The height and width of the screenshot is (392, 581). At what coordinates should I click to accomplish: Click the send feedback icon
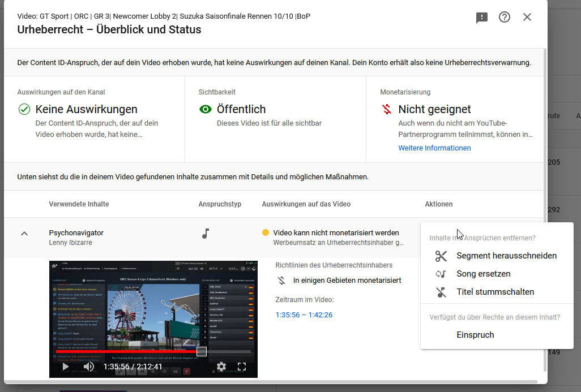coord(482,18)
